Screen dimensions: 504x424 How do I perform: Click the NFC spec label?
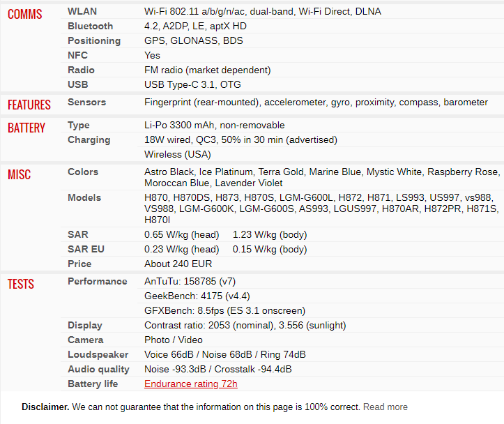pos(77,55)
